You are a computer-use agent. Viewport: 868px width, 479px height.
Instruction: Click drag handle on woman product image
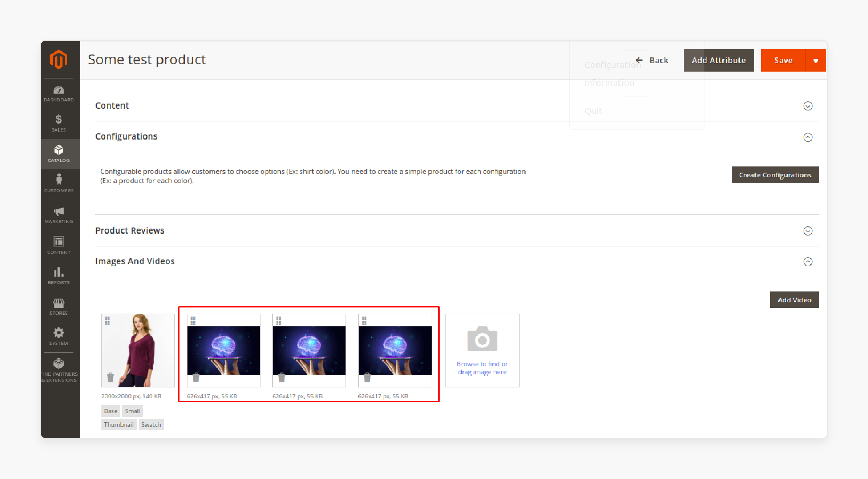click(x=108, y=321)
